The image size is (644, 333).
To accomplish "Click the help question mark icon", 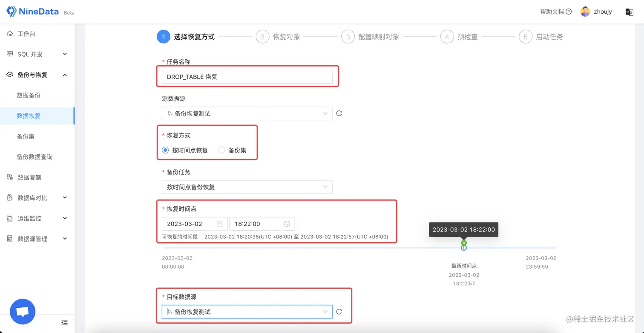I will (x=569, y=12).
